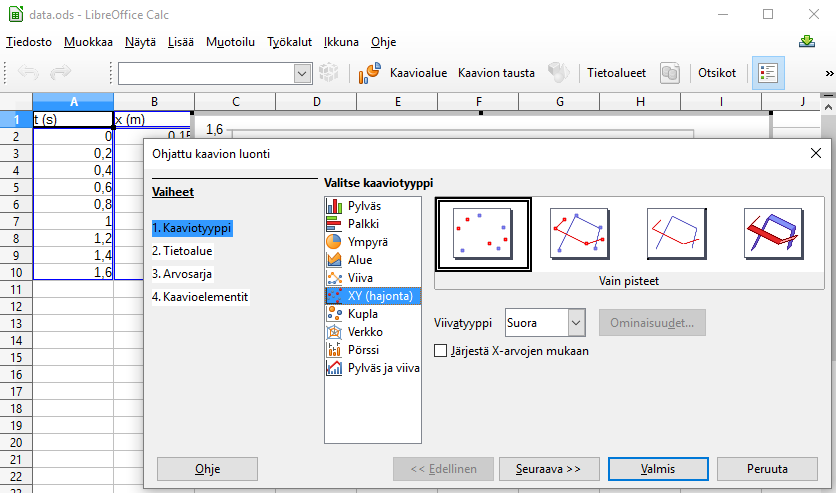This screenshot has height=493, width=836.
Task: Expand the toolbar overflow chevron
Action: (x=828, y=73)
